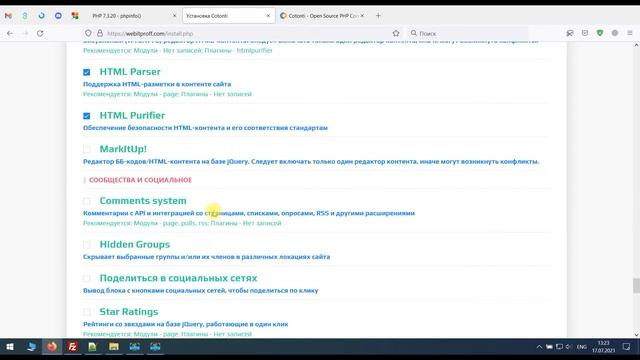The image size is (640, 360).
Task: Enable the Hidden Groups checkbox
Action: pos(87,245)
